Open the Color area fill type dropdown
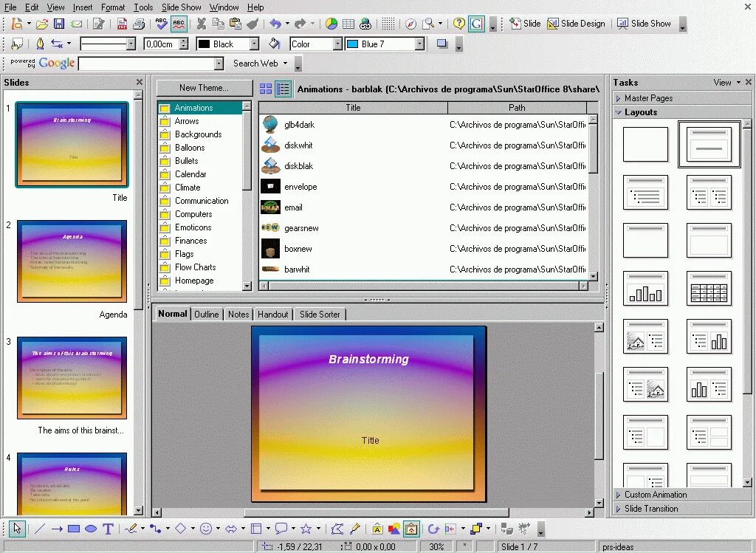This screenshot has height=553, width=756. coord(337,44)
